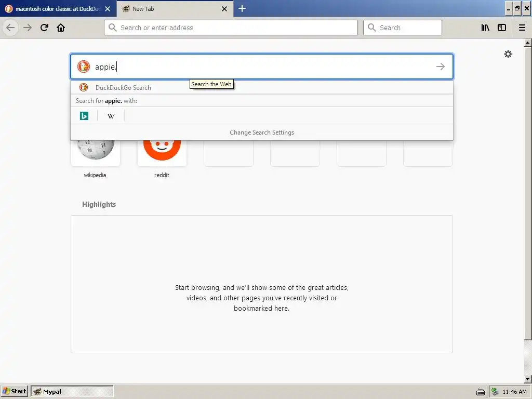
Task: Open Change Search Settings
Action: click(262, 132)
